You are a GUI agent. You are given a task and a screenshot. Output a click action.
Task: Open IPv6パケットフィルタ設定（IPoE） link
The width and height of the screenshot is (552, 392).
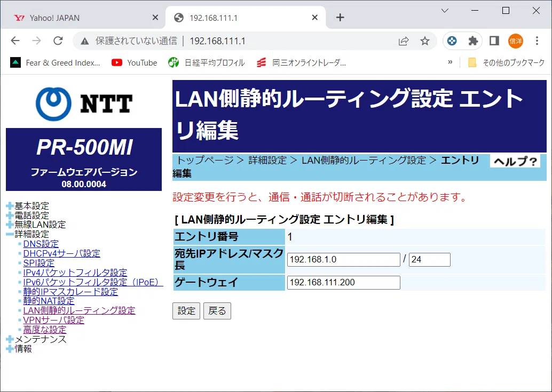tap(93, 282)
